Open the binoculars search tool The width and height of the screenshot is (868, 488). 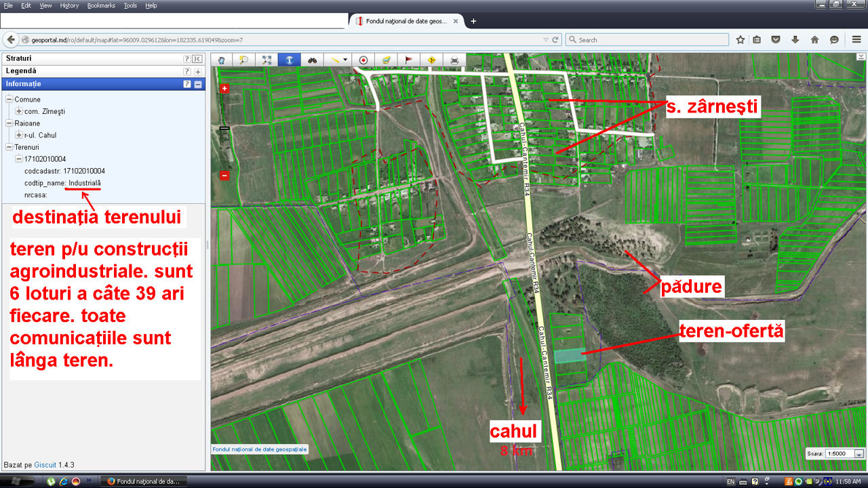coord(313,60)
